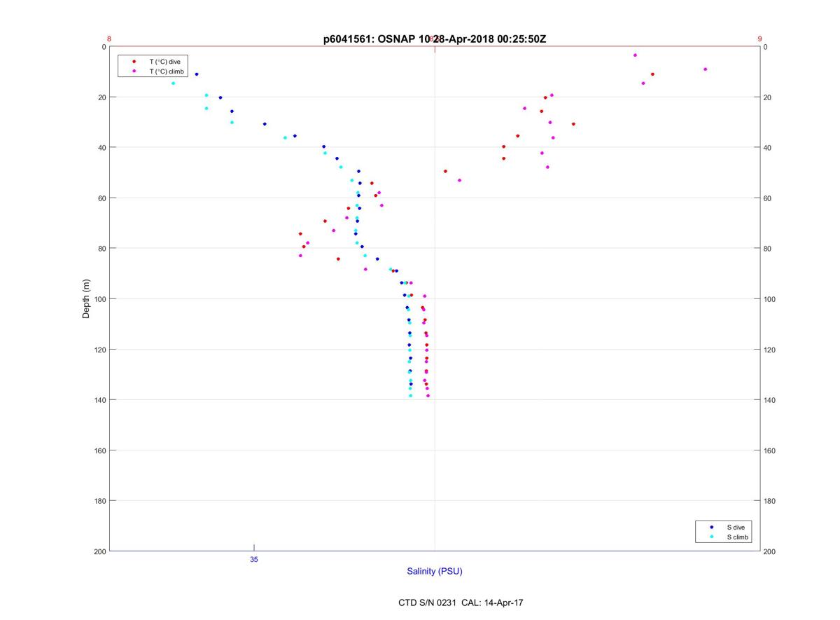Viewport: 840px width, 620px height.
Task: Click the 180 tick on the right-hand axis
Action: 770,501
